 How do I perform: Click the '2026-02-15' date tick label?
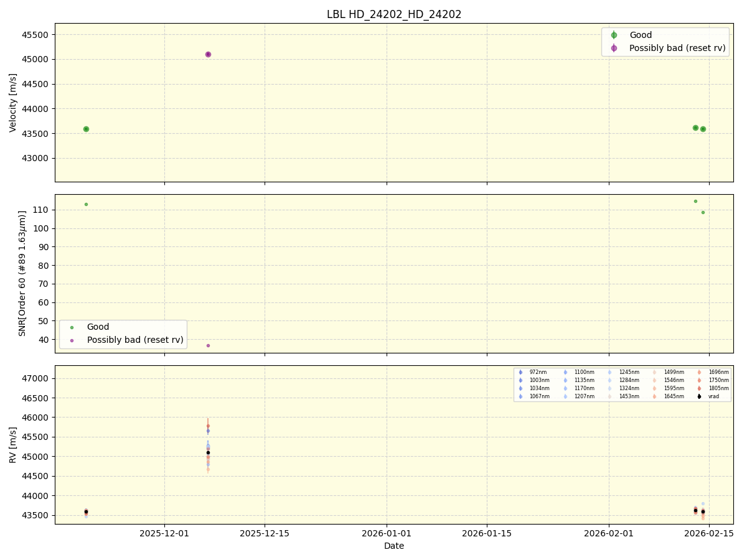coord(709,533)
